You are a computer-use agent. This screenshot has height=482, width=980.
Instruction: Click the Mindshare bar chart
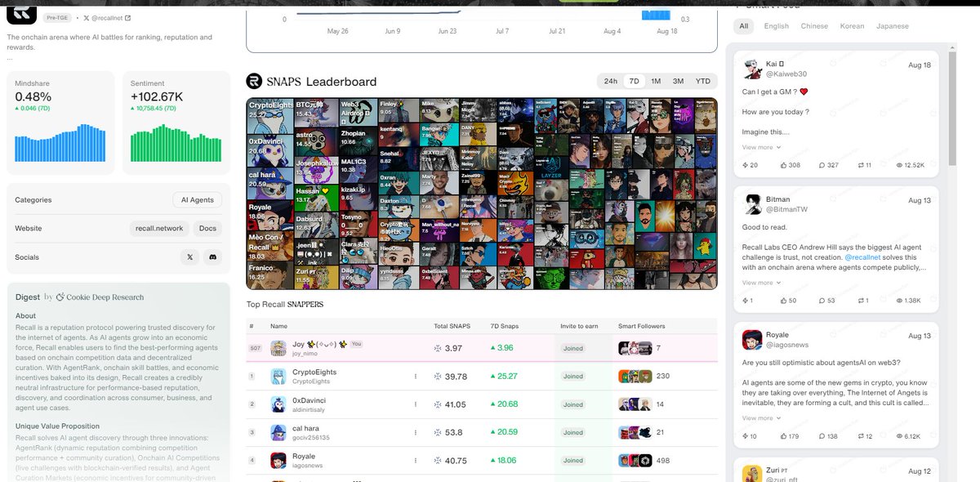[60, 142]
